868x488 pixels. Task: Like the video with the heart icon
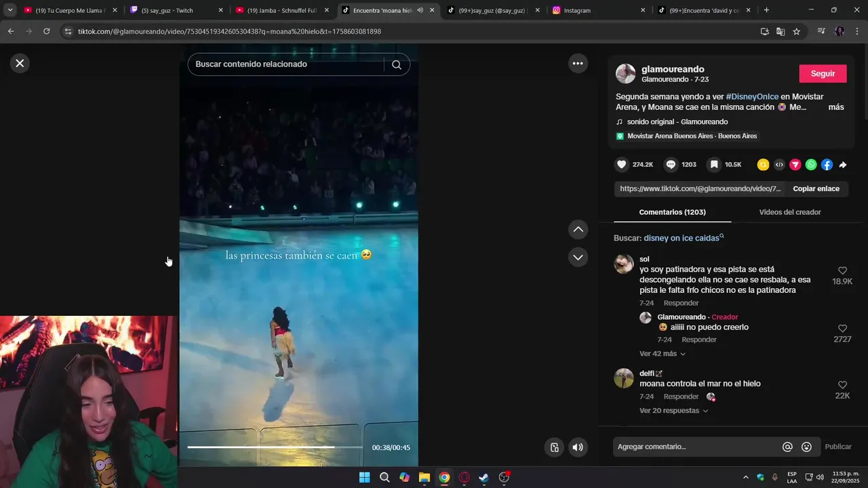[x=621, y=165]
